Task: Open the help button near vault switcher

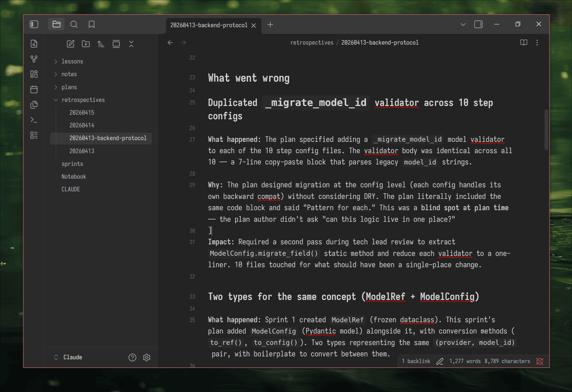Action: coord(132,357)
